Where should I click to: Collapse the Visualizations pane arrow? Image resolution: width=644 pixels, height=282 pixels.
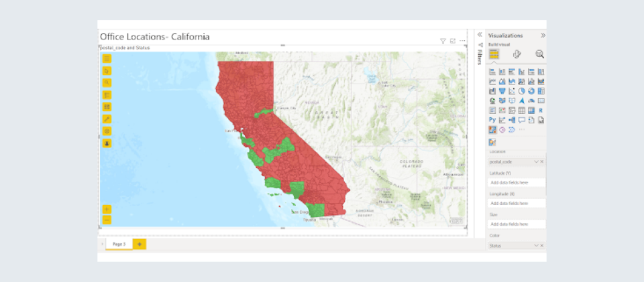click(x=543, y=36)
